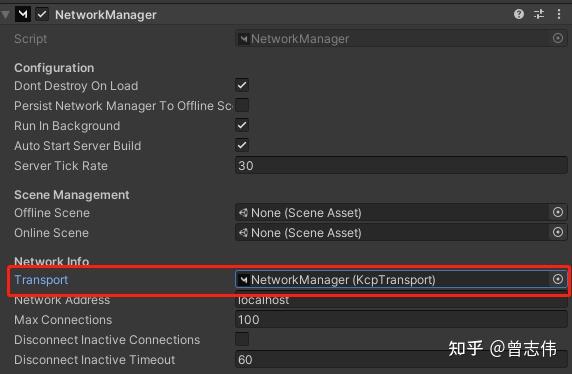
Task: Uncheck Auto Start Server Build
Action: (242, 145)
